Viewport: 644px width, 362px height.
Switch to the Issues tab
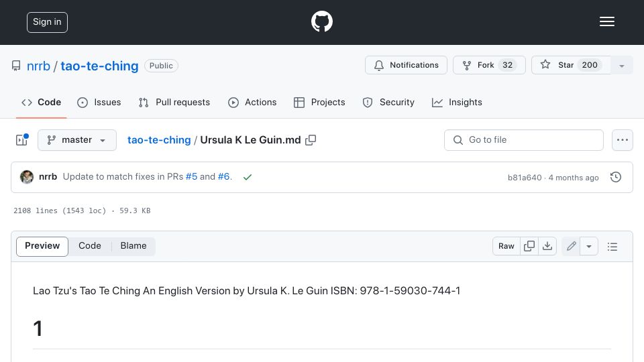click(99, 102)
